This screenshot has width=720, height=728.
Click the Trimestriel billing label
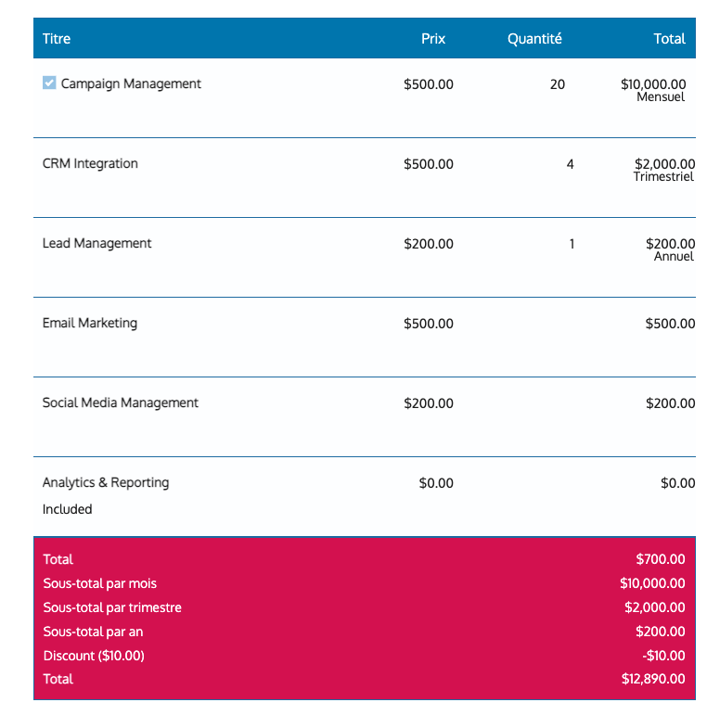(663, 177)
